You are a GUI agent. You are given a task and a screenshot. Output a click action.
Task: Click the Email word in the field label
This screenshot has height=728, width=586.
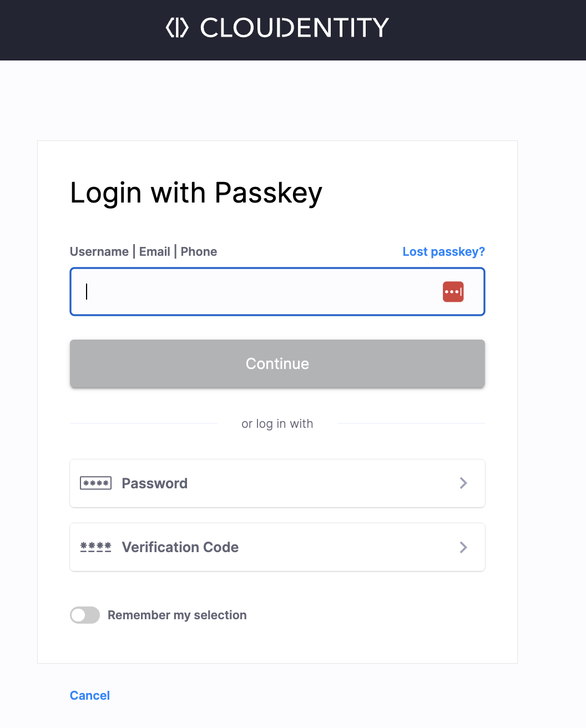point(154,252)
